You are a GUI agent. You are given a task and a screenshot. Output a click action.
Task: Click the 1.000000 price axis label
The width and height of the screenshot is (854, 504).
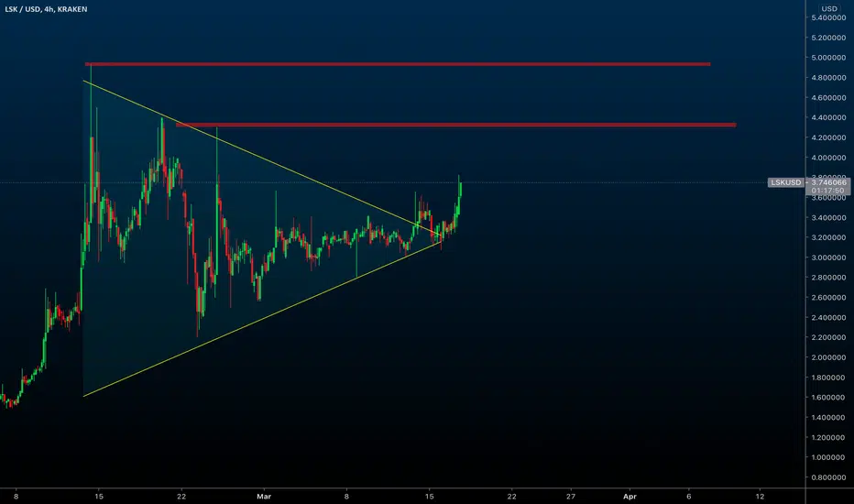(828, 457)
